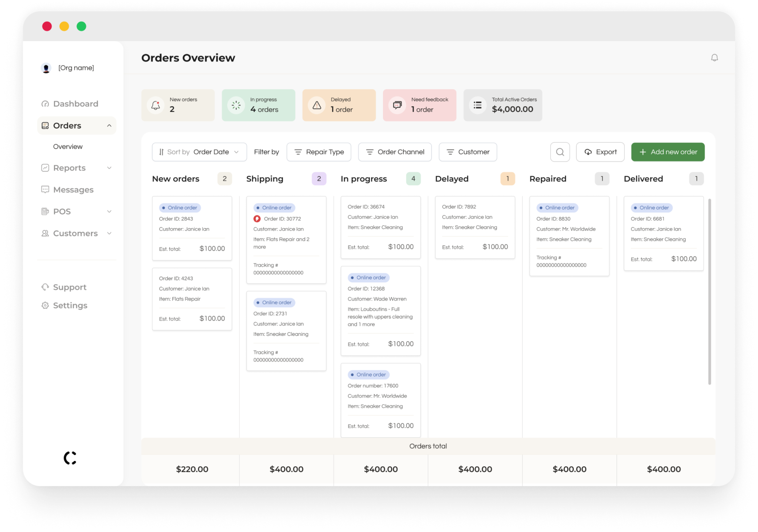This screenshot has height=532, width=758.
Task: Open Settings page
Action: click(70, 305)
